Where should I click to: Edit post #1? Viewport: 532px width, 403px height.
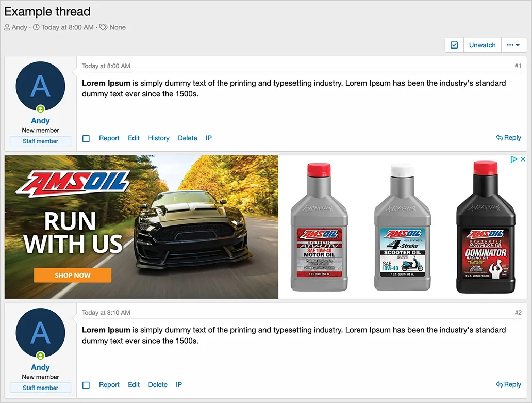tap(134, 138)
